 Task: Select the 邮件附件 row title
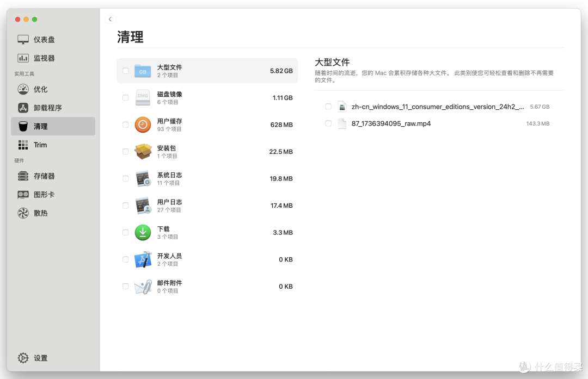(169, 283)
